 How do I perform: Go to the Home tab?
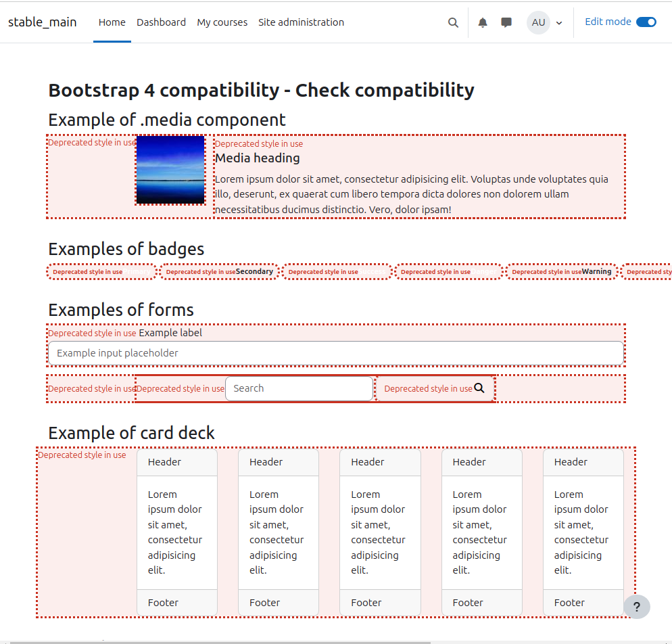tap(112, 22)
